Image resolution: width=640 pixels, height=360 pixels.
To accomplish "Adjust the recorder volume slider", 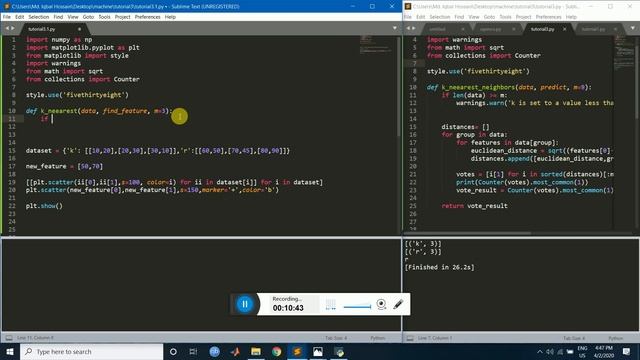I will pos(357,307).
